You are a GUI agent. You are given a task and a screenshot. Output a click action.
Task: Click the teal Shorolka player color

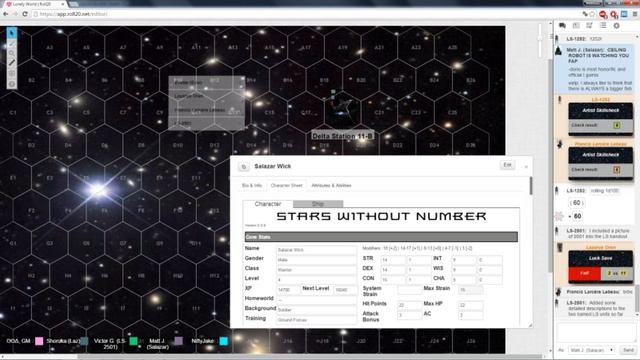coord(84,341)
